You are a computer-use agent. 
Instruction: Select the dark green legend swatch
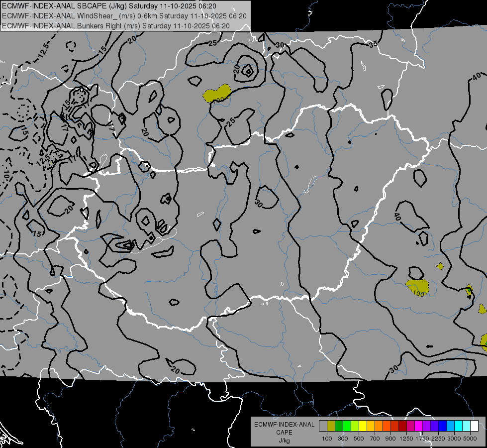pyautogui.click(x=339, y=426)
